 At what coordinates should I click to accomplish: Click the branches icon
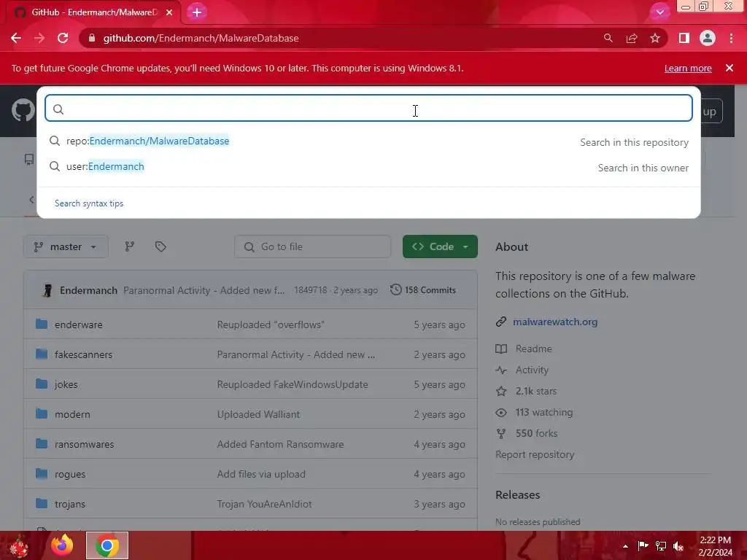(130, 246)
